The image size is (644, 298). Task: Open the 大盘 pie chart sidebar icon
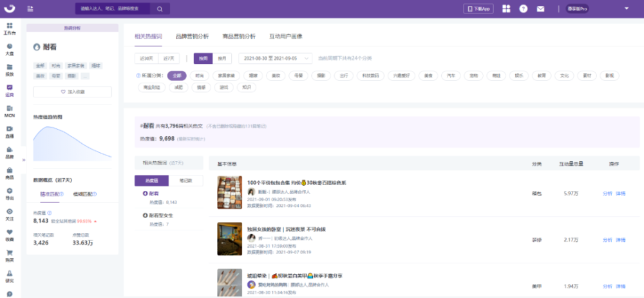tap(10, 49)
